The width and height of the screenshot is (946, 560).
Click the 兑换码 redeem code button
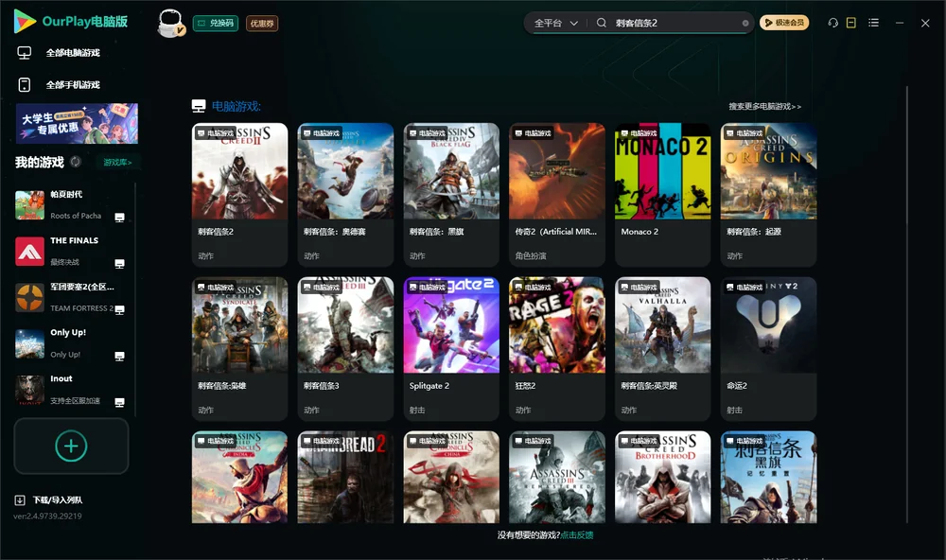pyautogui.click(x=216, y=24)
